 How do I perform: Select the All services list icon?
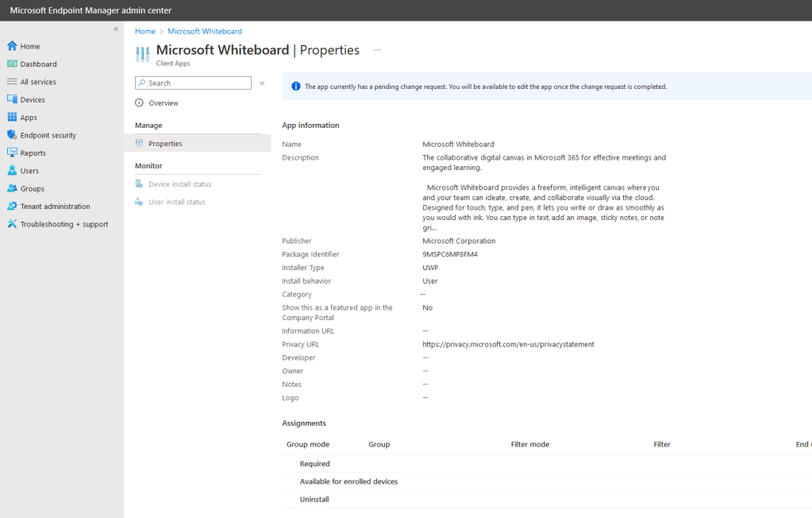tap(12, 82)
